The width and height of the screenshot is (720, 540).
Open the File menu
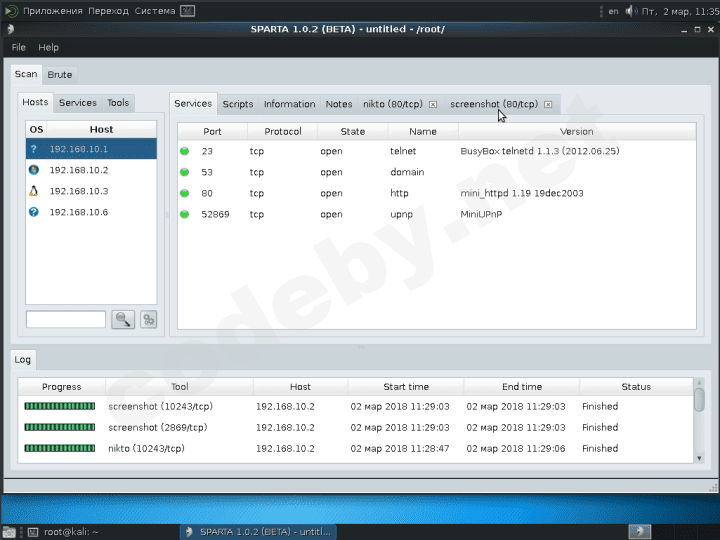coord(19,47)
